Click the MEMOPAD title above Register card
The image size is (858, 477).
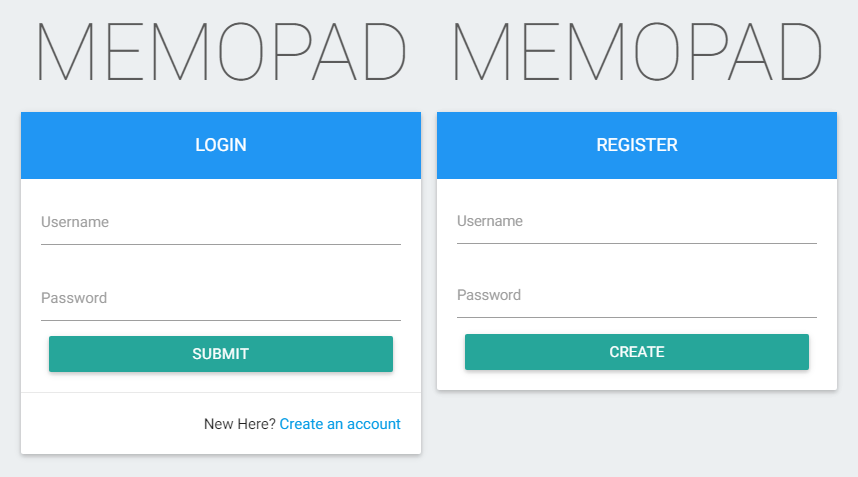pos(637,52)
